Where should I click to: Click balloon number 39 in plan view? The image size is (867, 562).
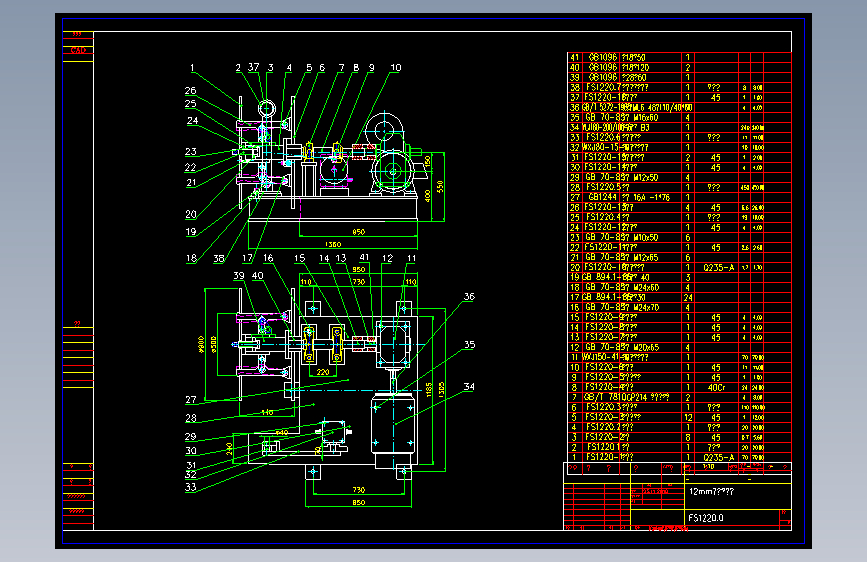point(239,275)
